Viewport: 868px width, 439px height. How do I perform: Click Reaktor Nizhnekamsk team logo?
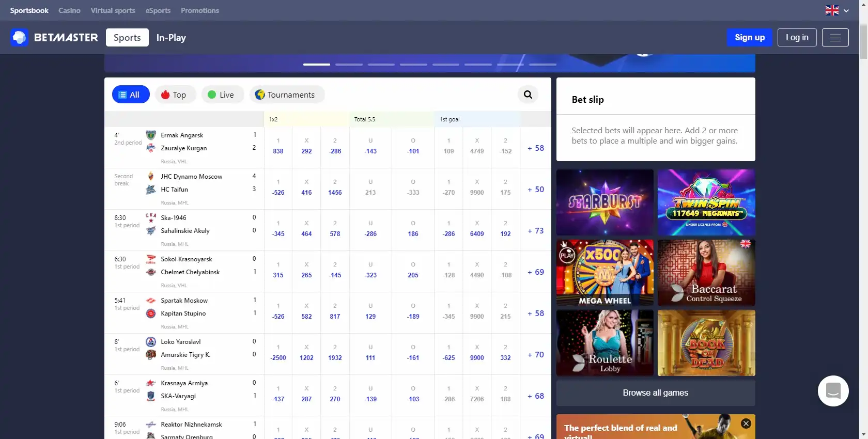151,424
